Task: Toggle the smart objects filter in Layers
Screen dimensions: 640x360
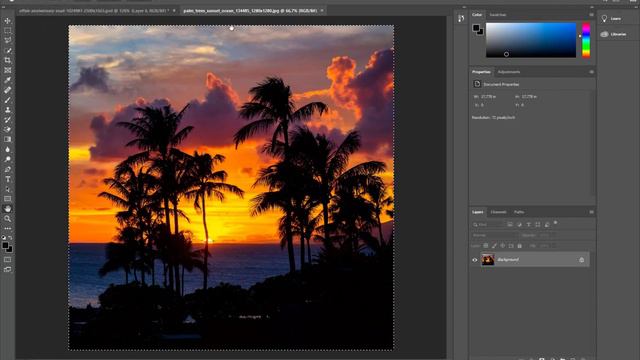Action: [547, 224]
